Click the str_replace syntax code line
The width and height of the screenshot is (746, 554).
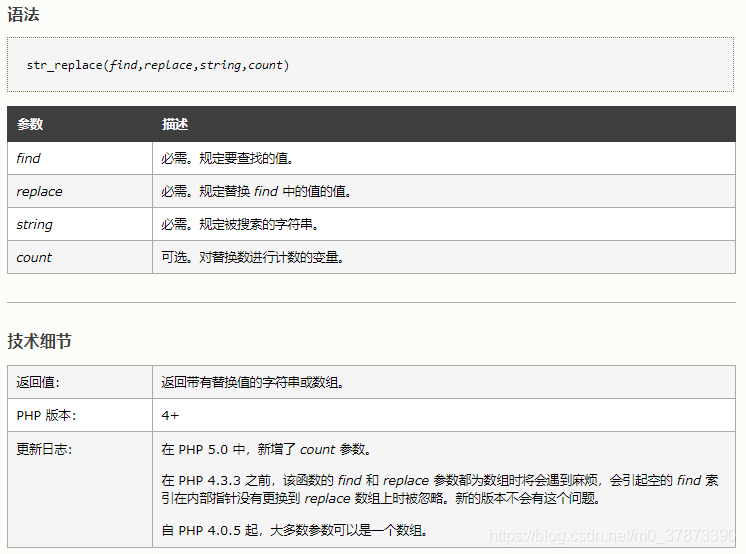(x=157, y=65)
